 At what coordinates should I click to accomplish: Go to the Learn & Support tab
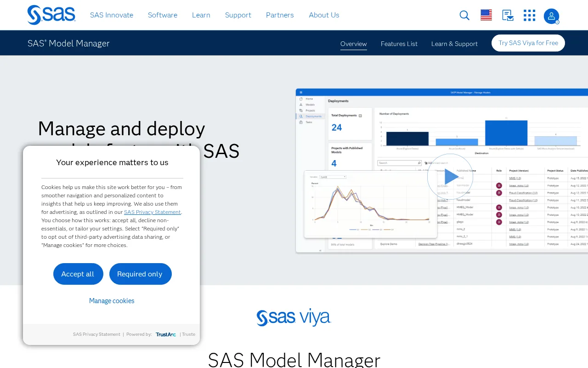454,44
